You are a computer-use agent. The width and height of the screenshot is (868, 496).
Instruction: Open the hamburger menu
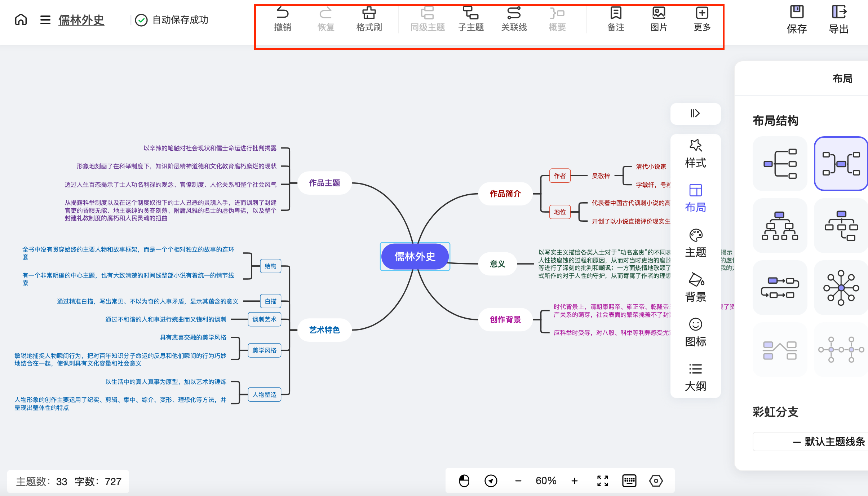coord(45,20)
